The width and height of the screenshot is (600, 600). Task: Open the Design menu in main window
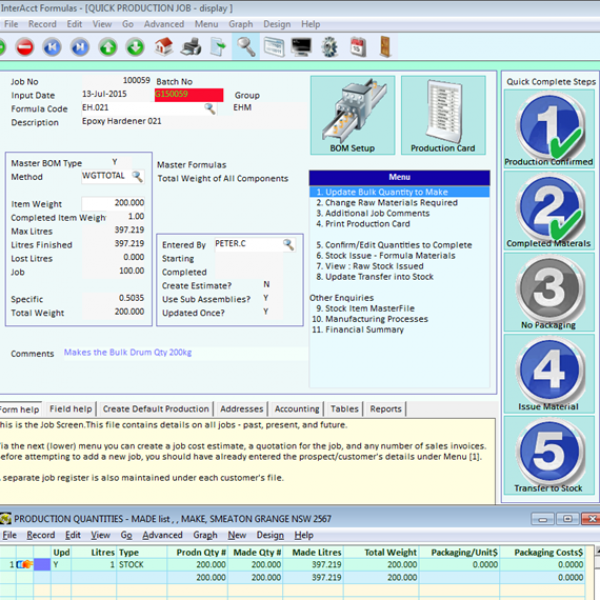click(x=277, y=24)
